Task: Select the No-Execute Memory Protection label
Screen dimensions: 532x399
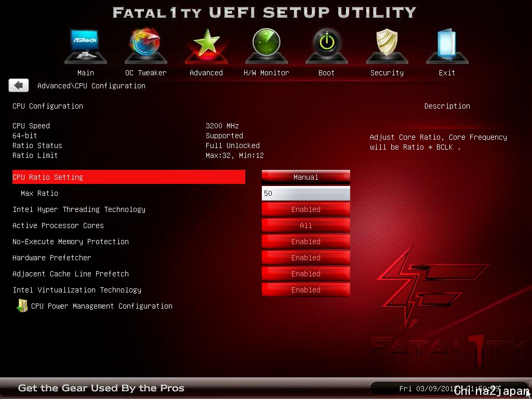Action: point(71,242)
